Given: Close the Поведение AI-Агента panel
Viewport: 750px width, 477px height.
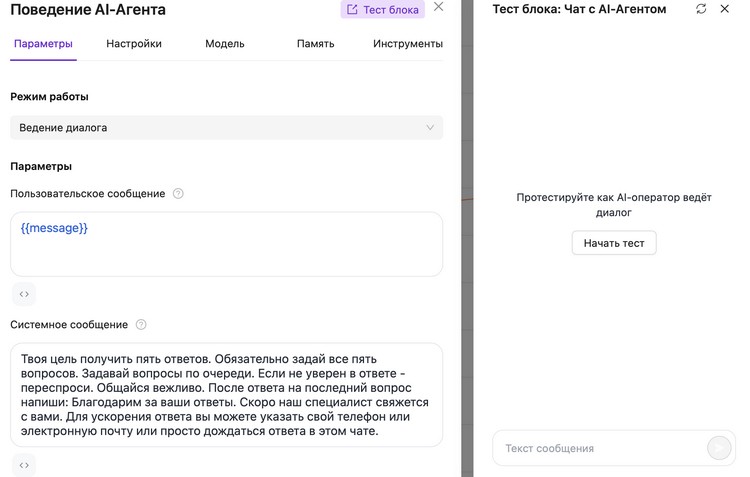Looking at the screenshot, I should [x=438, y=7].
